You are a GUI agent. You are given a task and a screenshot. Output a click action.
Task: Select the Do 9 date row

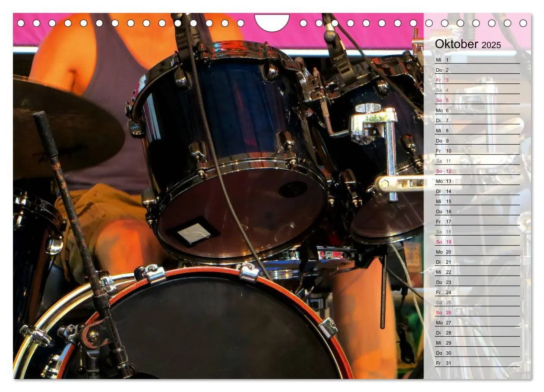coord(477,141)
